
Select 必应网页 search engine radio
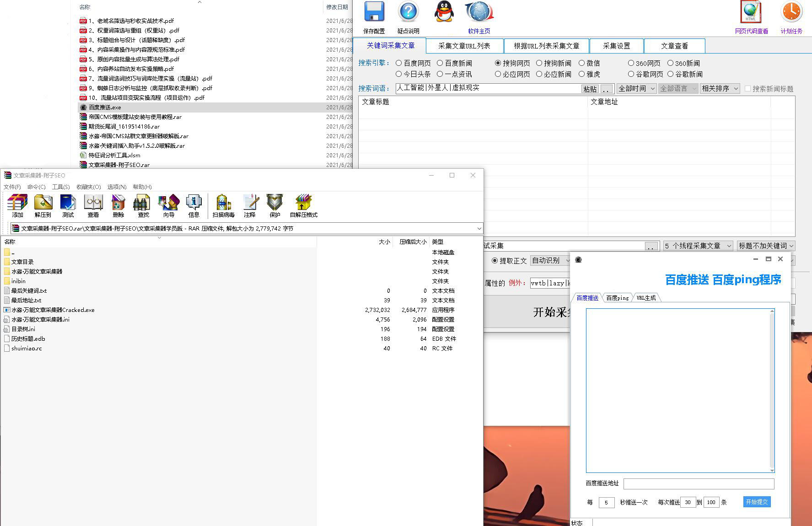point(498,74)
